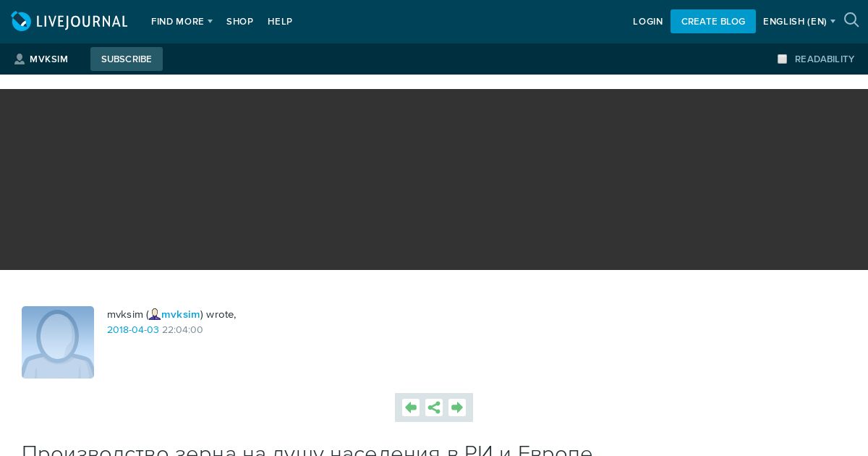The width and height of the screenshot is (868, 456).
Task: Open the 2018-04-03 date link
Action: point(133,330)
